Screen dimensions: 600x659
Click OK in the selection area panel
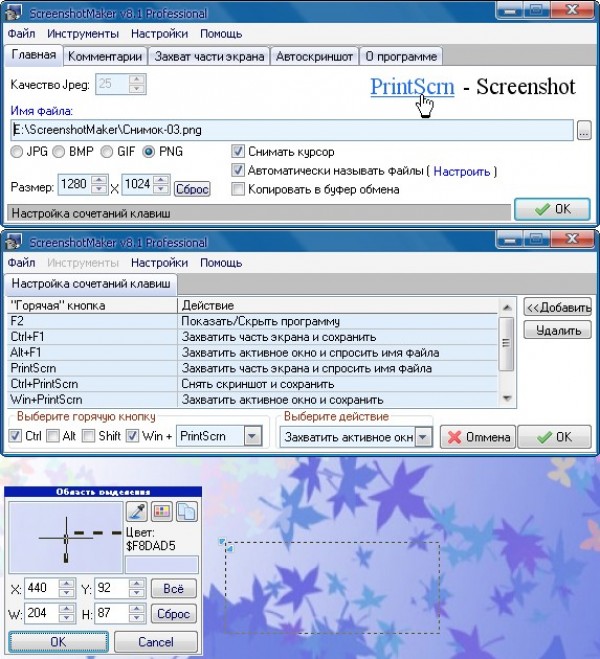pos(58,642)
